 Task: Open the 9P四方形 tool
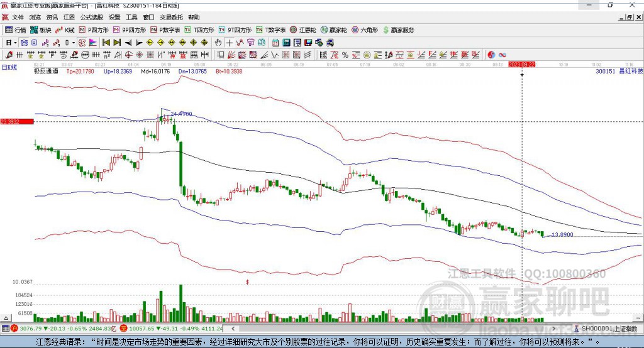click(130, 30)
